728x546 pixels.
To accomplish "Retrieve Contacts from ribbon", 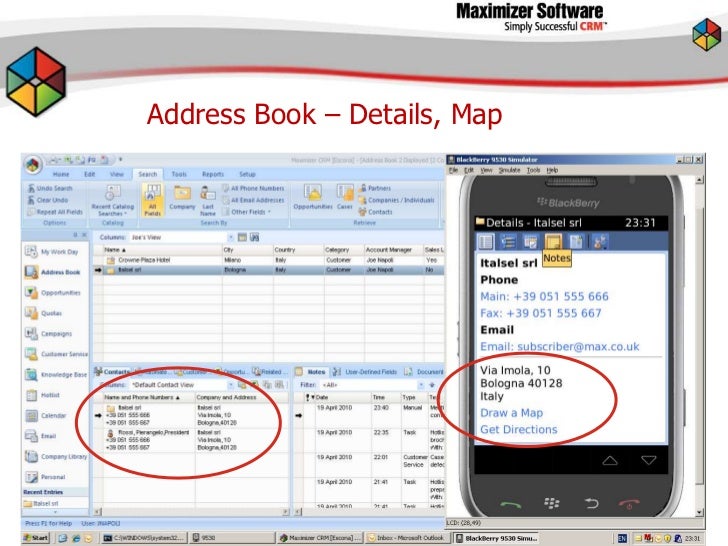I will (376, 212).
